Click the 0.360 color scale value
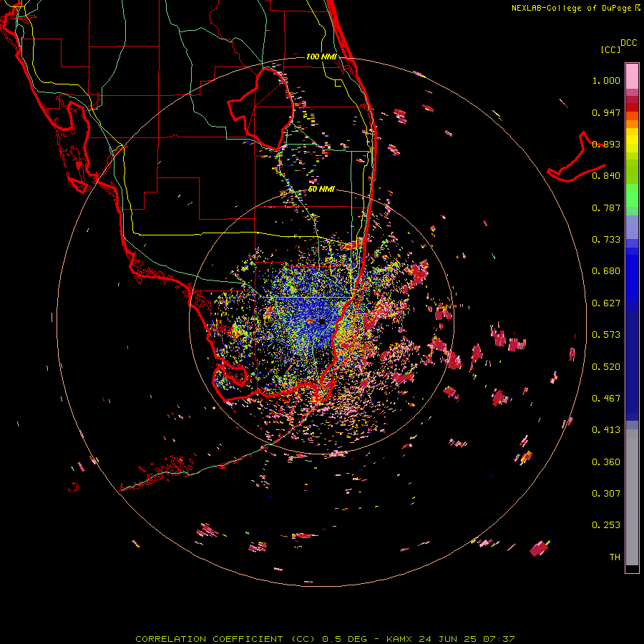644x644 pixels. (606, 462)
